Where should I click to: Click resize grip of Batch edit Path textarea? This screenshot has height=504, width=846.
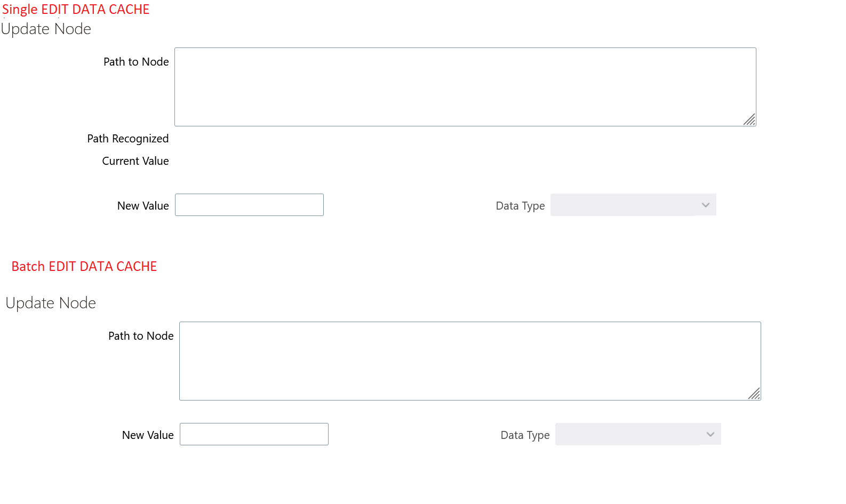point(754,394)
